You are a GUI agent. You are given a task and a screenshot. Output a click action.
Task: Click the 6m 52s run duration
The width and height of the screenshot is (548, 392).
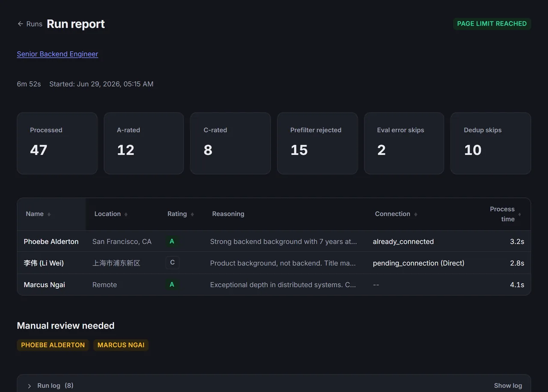tap(29, 84)
